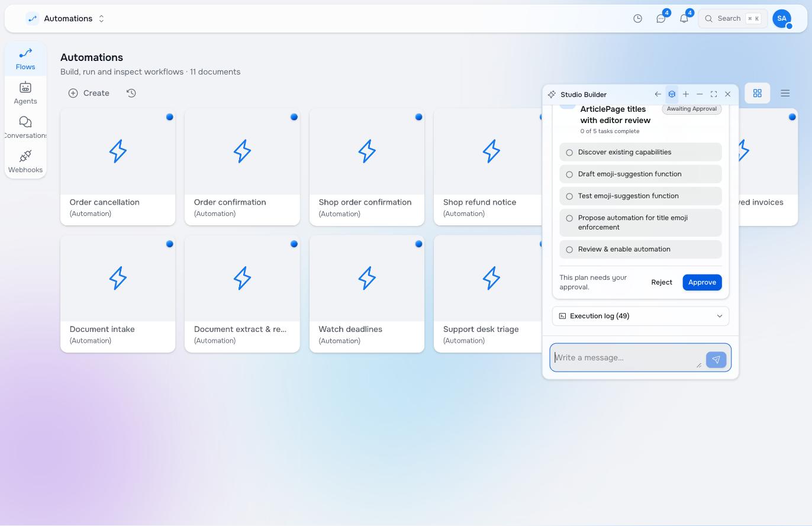Click the send message paper-plane button

pyautogui.click(x=716, y=359)
